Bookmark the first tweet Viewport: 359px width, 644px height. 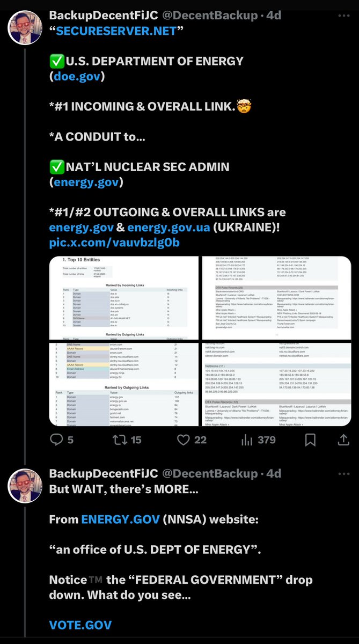(x=311, y=440)
